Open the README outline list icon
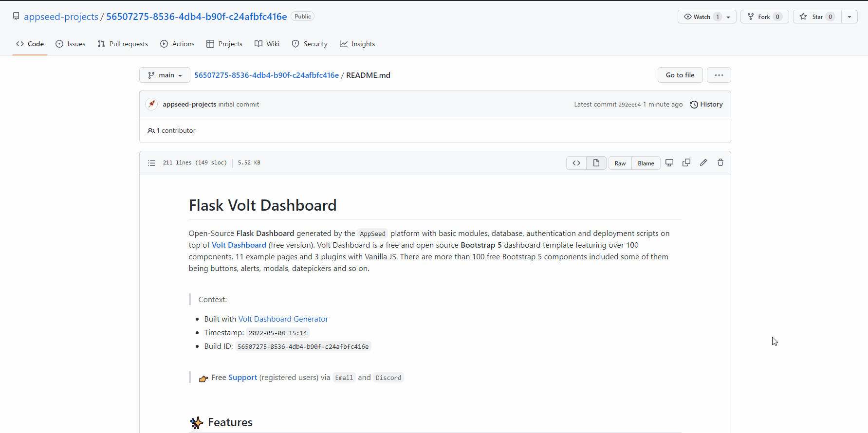 point(151,163)
